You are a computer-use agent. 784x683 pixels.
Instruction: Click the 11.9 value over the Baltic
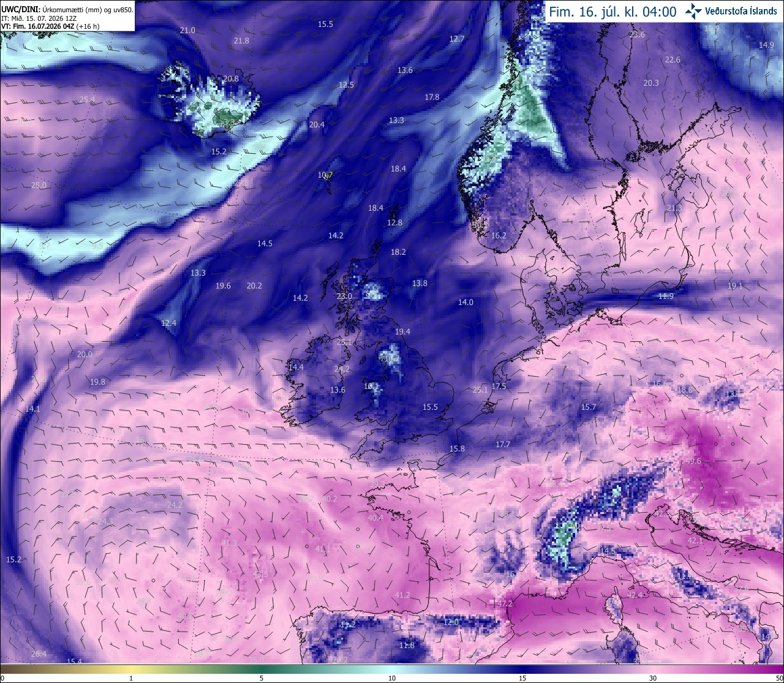pyautogui.click(x=666, y=296)
